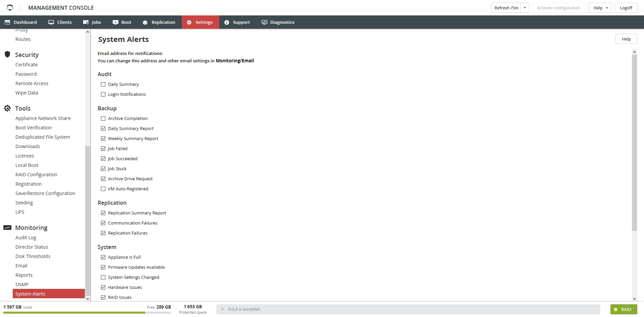This screenshot has height=317, width=644.
Task: Select RAID Configuration in sidebar
Action: tap(36, 175)
